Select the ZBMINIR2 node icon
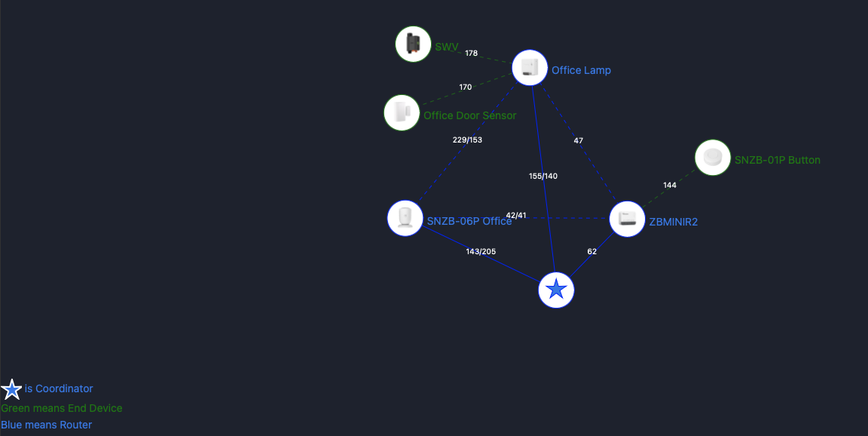Screen dimensions: 868x436 627,219
